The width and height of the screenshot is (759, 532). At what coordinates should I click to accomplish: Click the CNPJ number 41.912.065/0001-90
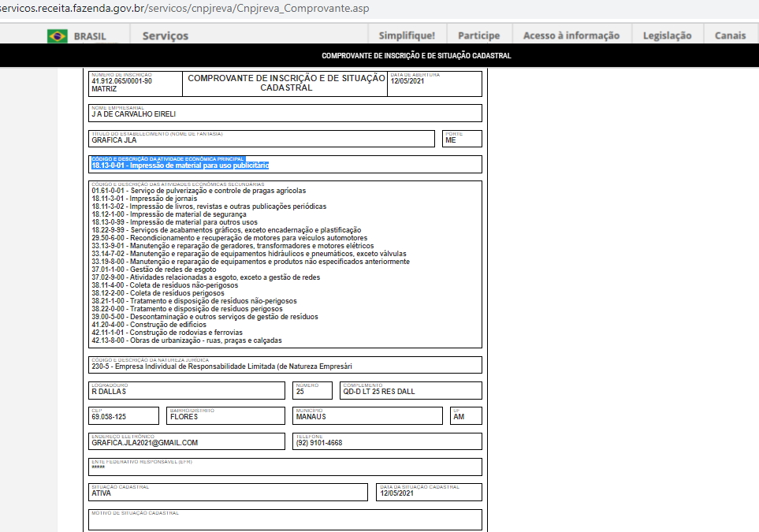point(121,80)
